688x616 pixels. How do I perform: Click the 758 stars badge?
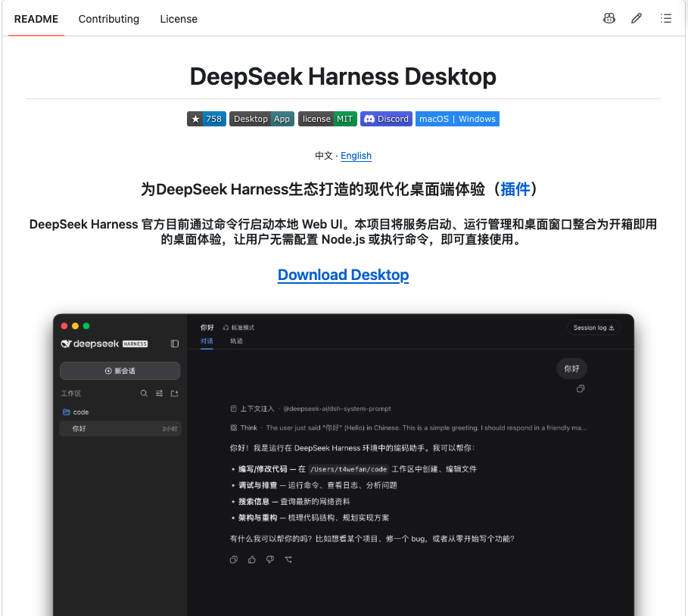[206, 119]
